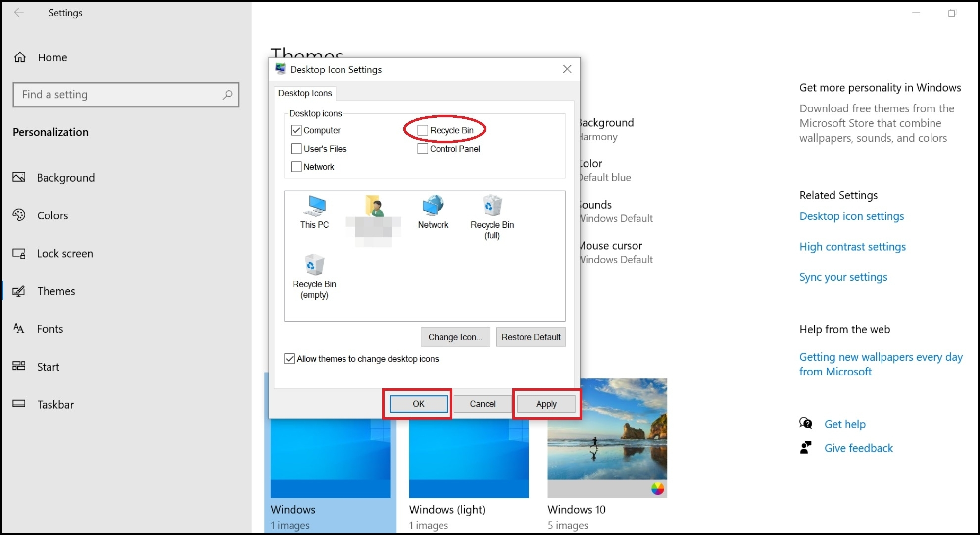This screenshot has height=535, width=980.
Task: Check the Control Panel checkbox
Action: point(423,149)
